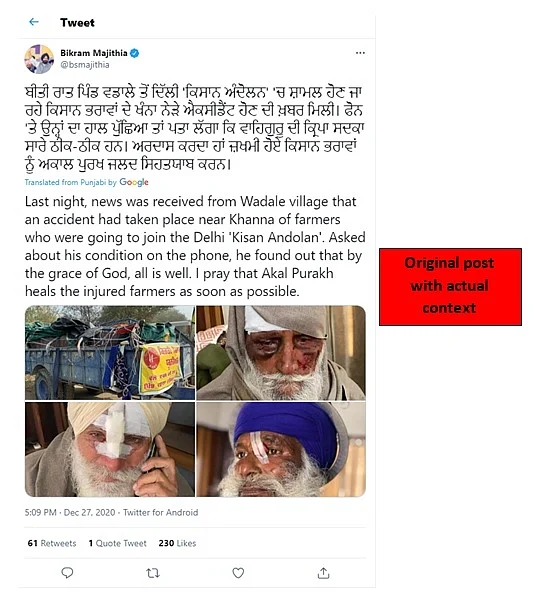Image resolution: width=533 pixels, height=595 pixels.
Task: Click the Twitter for Android source label
Action: (x=160, y=512)
